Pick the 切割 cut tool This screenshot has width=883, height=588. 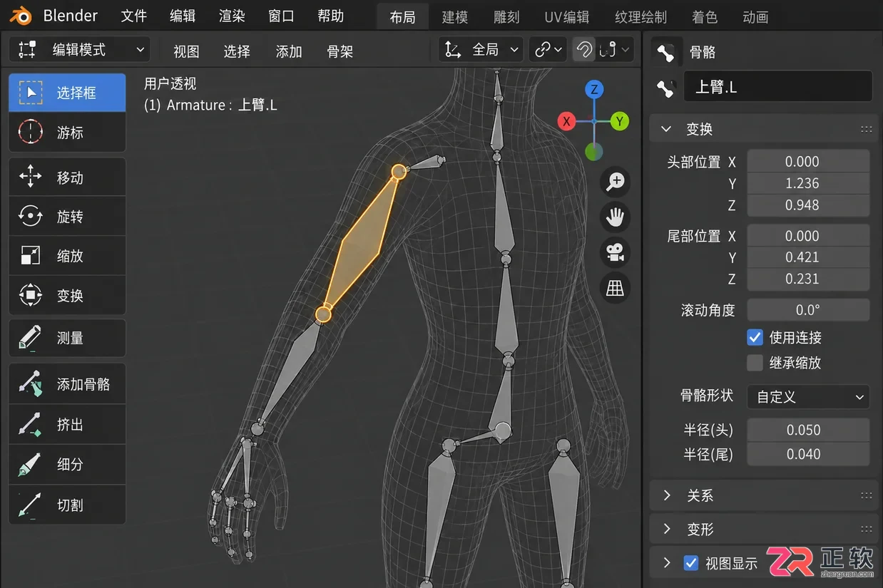click(67, 505)
